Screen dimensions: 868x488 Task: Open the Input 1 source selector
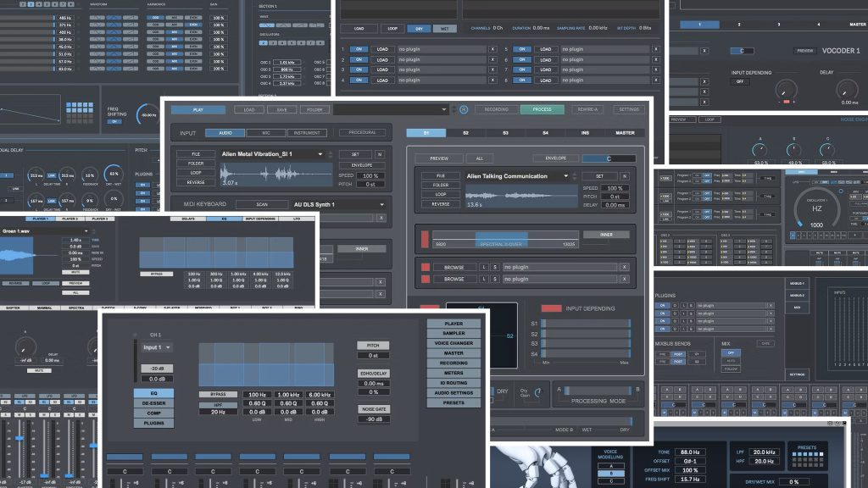click(154, 347)
